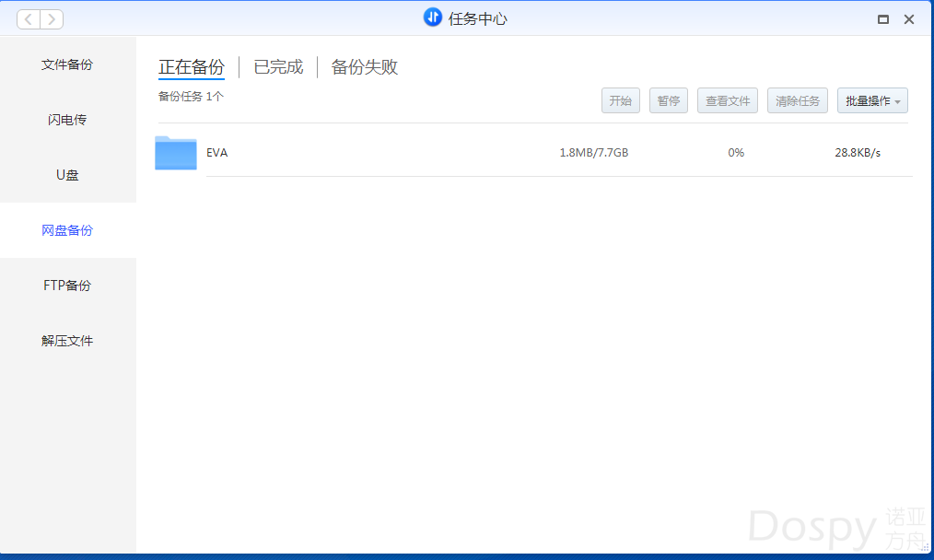
Task: Open the 文件备份 sidebar section
Action: (67, 64)
